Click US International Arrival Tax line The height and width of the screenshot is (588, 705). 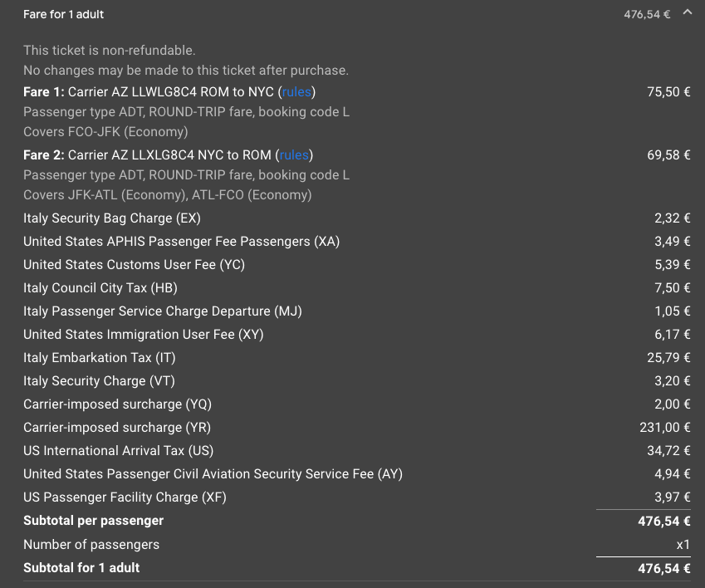click(356, 450)
